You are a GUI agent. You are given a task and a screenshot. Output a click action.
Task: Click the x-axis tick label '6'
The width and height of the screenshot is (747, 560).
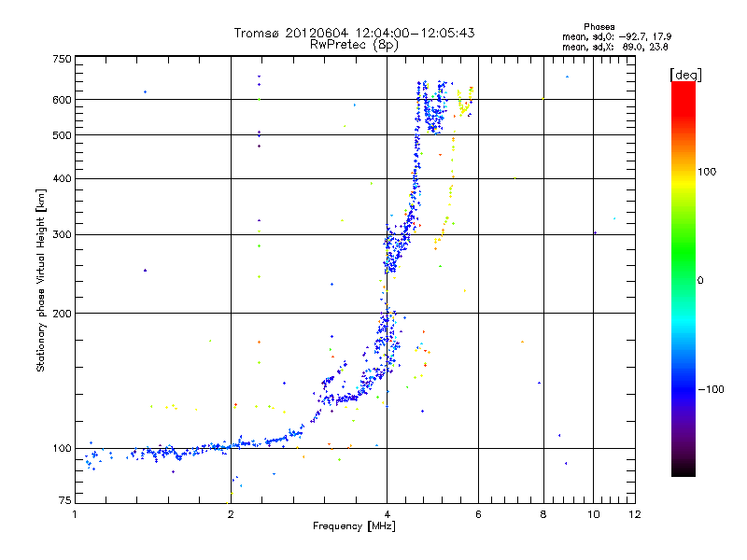478,514
